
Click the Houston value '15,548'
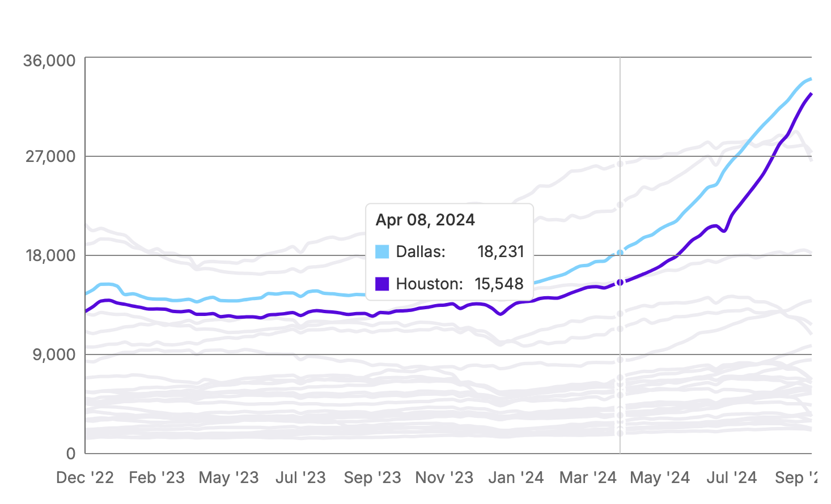point(499,284)
